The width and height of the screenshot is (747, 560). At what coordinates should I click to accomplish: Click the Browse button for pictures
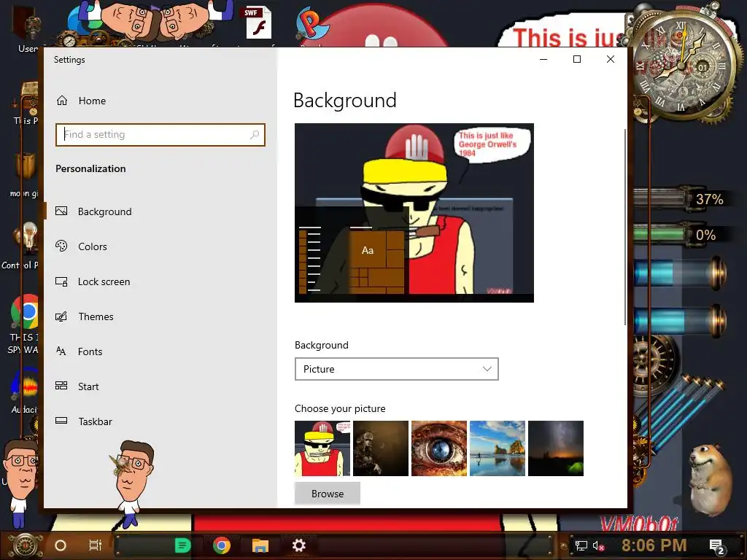(328, 494)
